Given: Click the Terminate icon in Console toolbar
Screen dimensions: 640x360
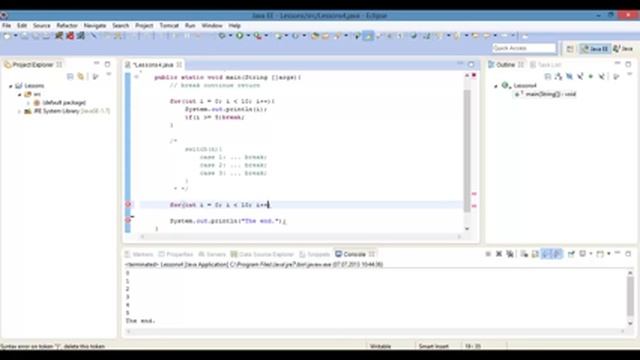Looking at the screenshot, I should pos(488,254).
